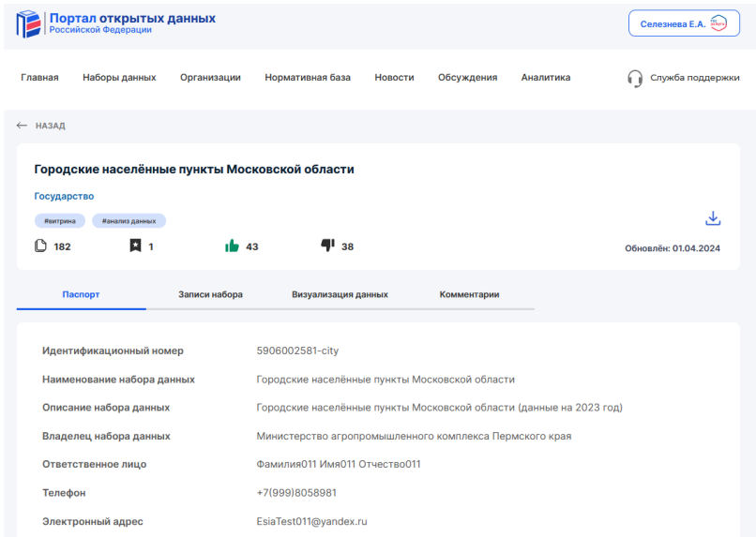756x537 pixels.
Task: Click the Государство category link
Action: (64, 196)
